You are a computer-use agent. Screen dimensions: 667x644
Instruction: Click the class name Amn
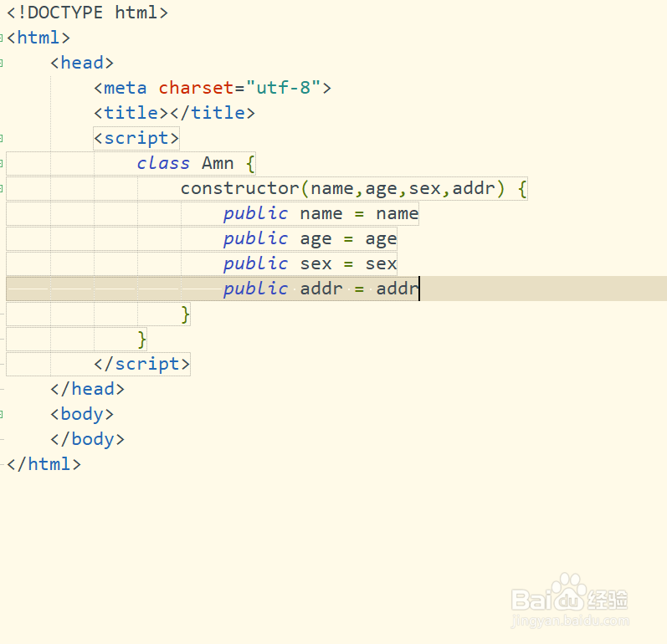218,163
